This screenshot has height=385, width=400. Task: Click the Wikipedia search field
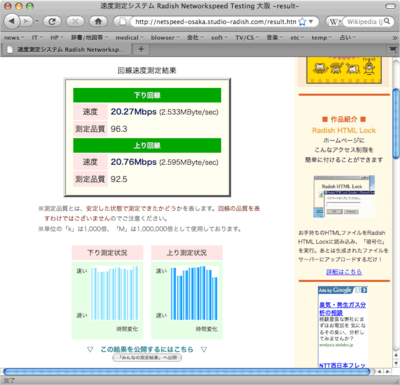click(364, 22)
